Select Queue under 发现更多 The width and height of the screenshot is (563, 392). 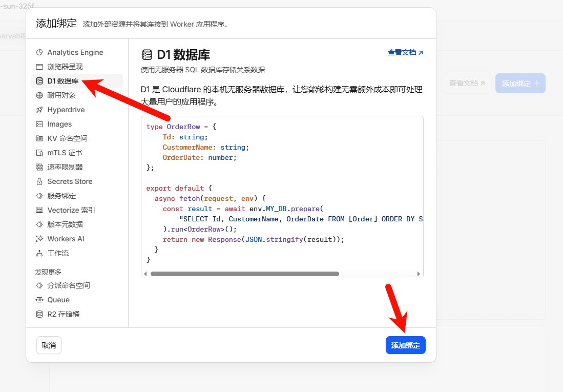[58, 300]
